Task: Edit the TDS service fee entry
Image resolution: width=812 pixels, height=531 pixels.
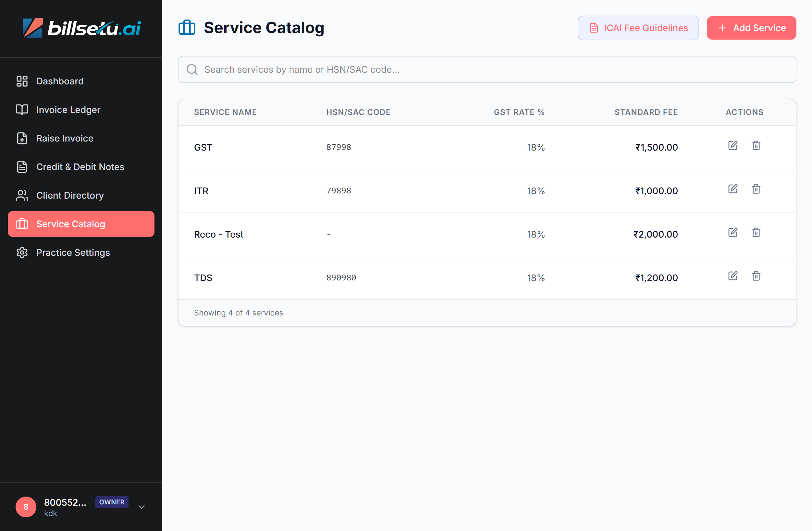Action: point(732,276)
